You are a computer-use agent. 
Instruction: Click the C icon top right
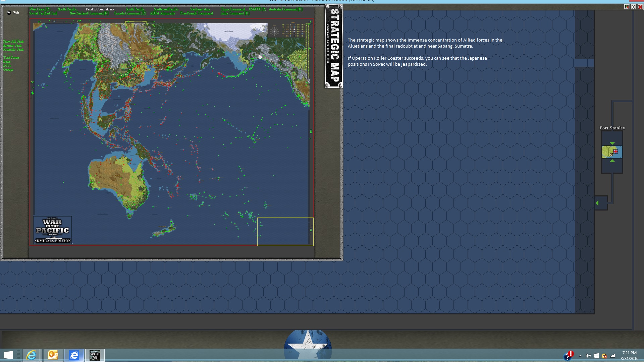(x=633, y=7)
